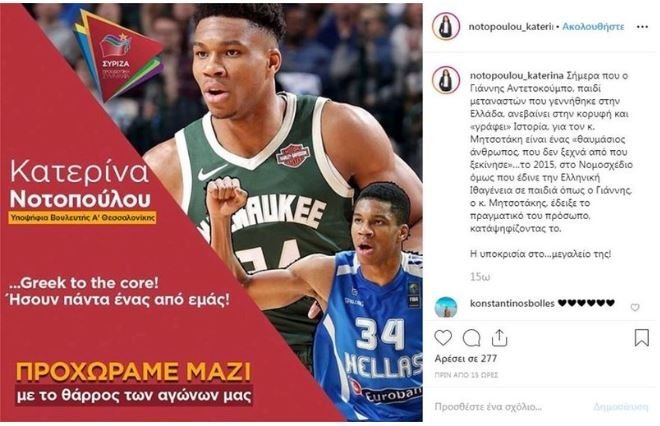
Task: Click the ΠΡΙΝ ΑΠΟ 15 ΩΡΕΣ post time
Action: coord(466,375)
